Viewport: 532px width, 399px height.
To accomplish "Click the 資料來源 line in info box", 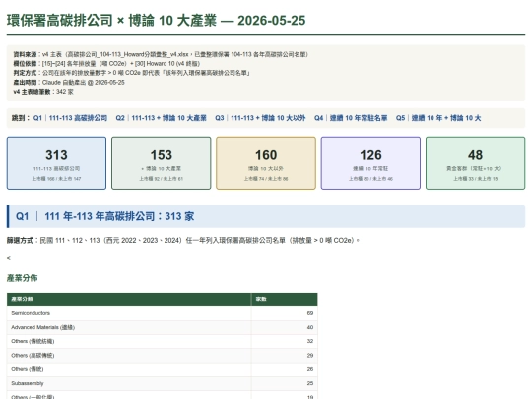I will (161, 54).
